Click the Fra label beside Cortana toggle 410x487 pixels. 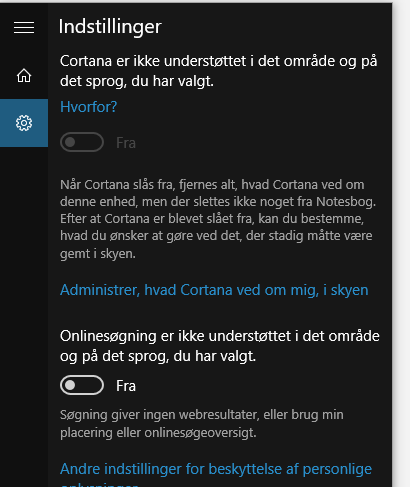126,143
